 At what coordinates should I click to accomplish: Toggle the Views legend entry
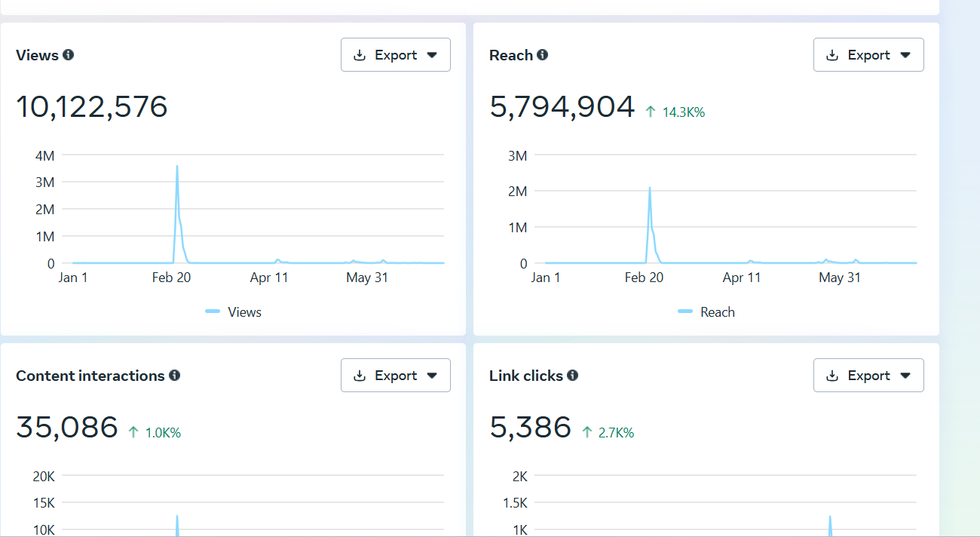(x=234, y=312)
